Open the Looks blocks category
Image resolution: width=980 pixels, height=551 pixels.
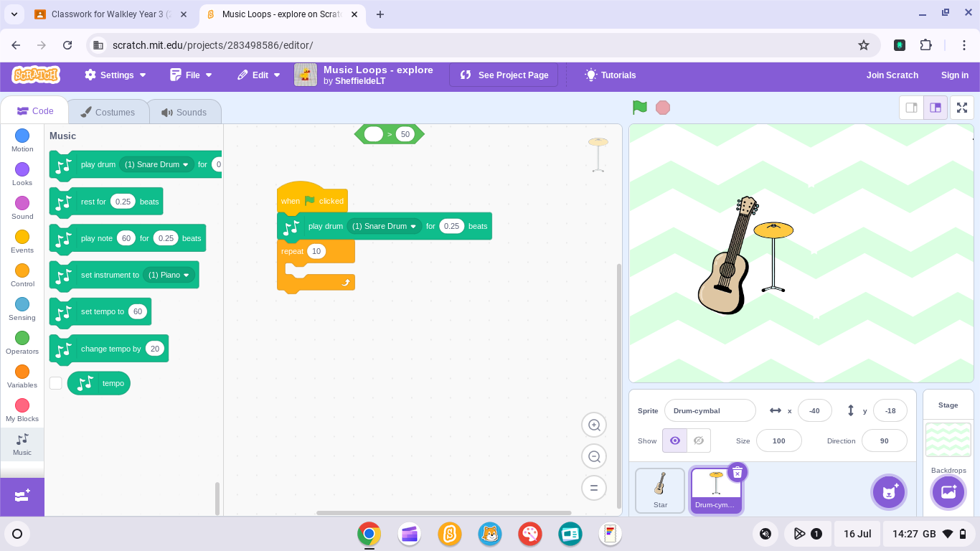pos(22,174)
